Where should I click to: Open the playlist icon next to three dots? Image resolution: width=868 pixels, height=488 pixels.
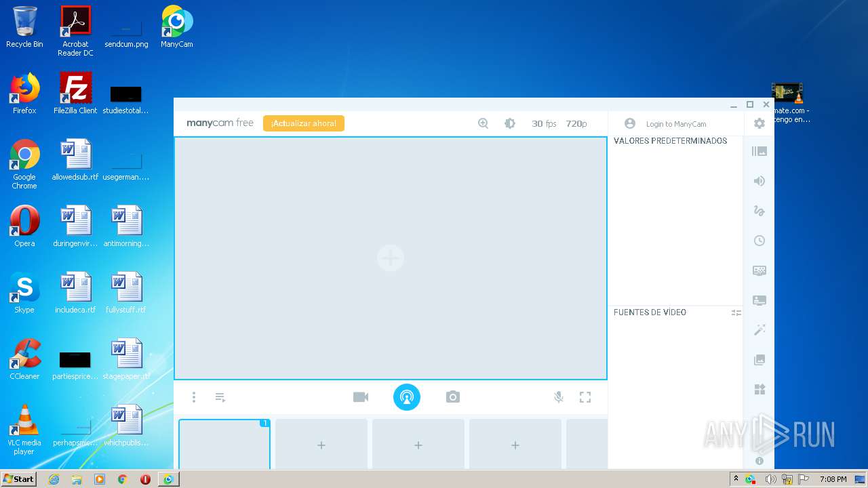tap(220, 397)
